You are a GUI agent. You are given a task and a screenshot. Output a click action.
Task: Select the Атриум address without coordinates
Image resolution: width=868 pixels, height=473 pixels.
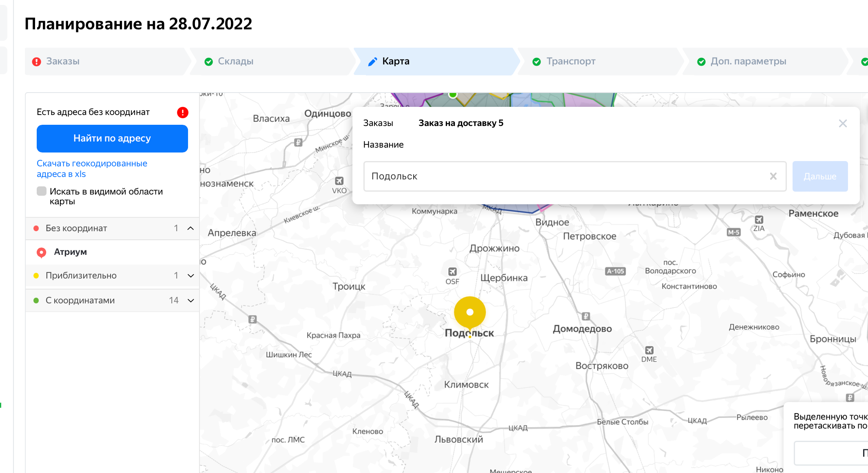(x=112, y=252)
